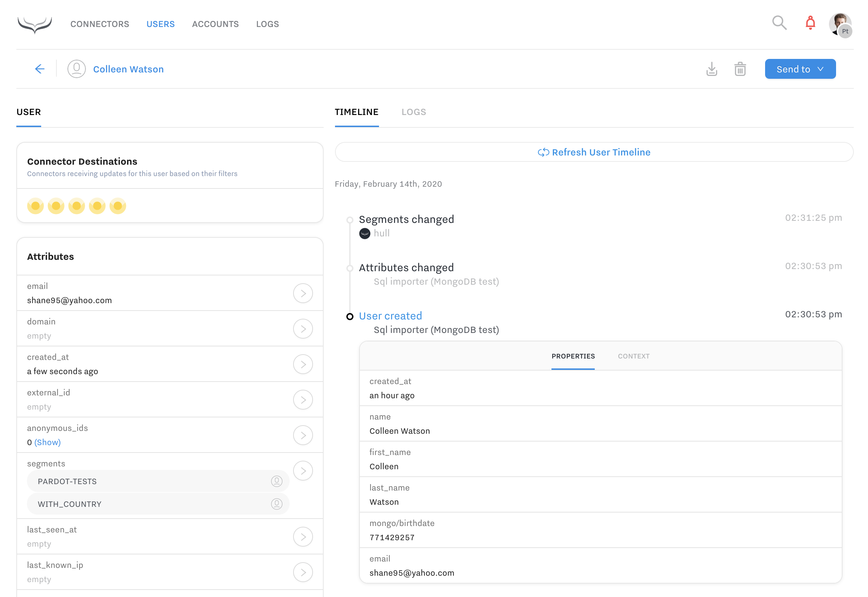Select the User created timeline marker
868x597 pixels.
pos(349,317)
